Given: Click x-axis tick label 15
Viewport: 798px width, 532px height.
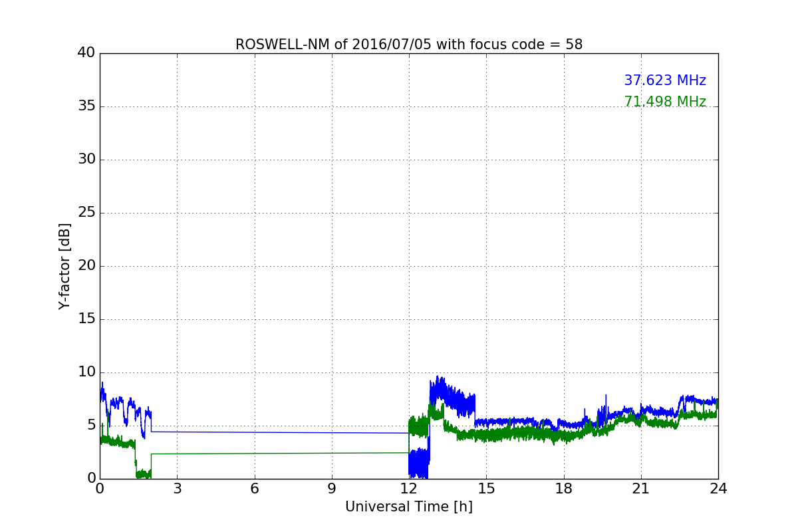Looking at the screenshot, I should pos(486,488).
